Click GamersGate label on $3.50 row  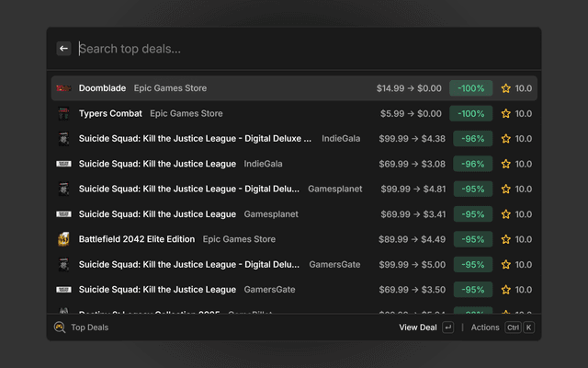pos(269,290)
